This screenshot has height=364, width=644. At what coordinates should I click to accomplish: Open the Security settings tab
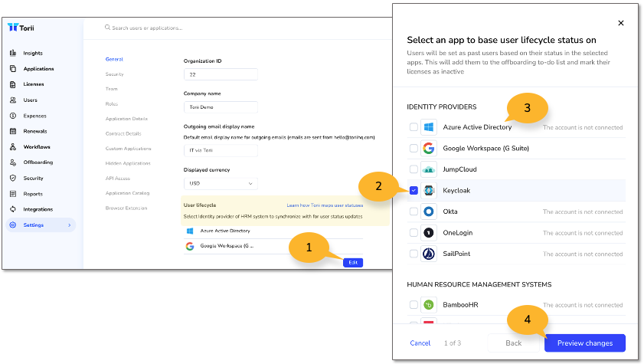(115, 74)
